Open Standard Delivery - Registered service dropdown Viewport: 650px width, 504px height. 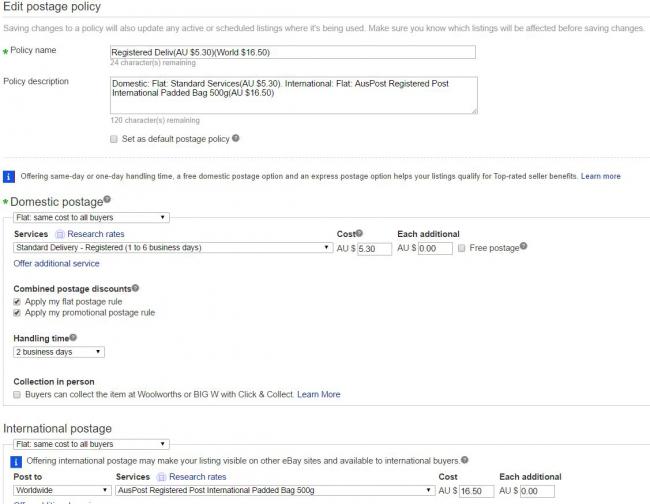pos(173,248)
